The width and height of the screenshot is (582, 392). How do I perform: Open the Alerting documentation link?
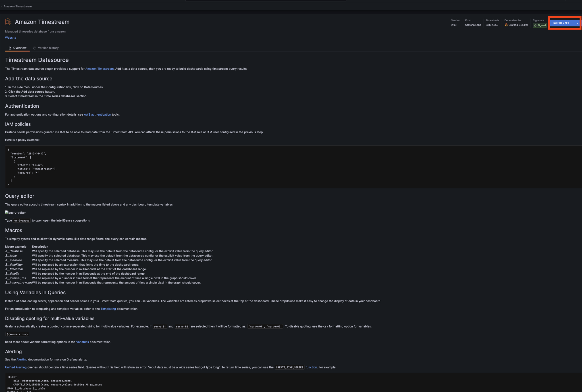(22, 359)
